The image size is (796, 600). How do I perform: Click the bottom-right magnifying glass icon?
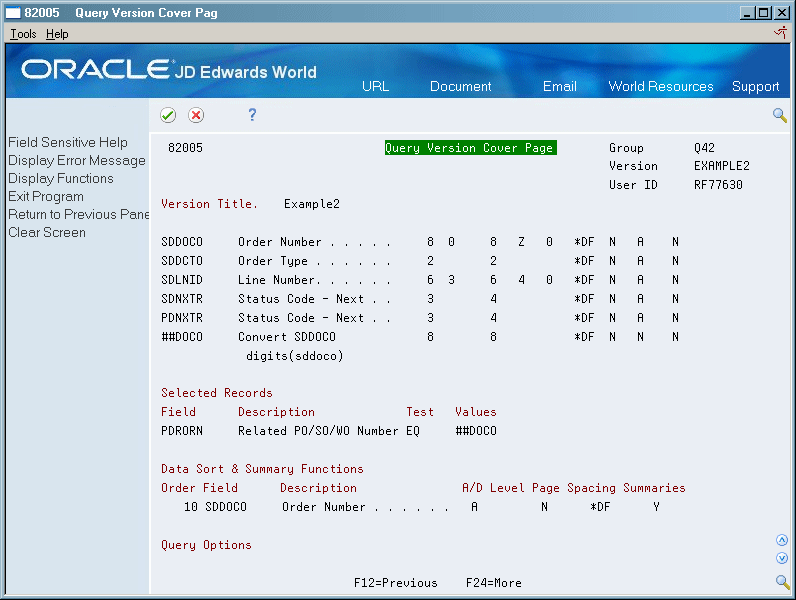tap(782, 582)
